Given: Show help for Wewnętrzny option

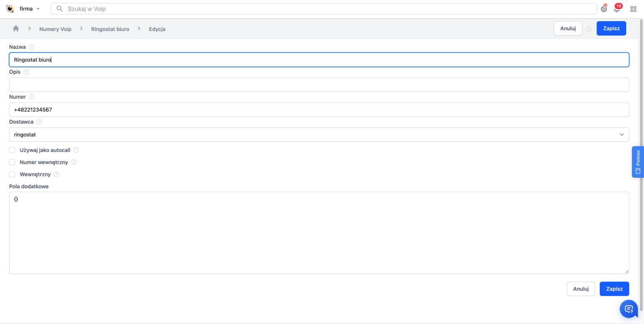Looking at the screenshot, I should (x=57, y=174).
